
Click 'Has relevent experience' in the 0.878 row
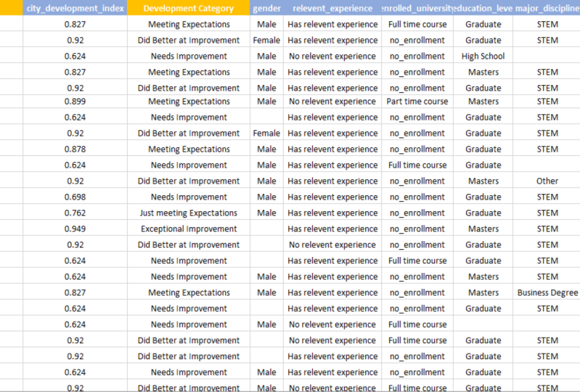(x=332, y=149)
